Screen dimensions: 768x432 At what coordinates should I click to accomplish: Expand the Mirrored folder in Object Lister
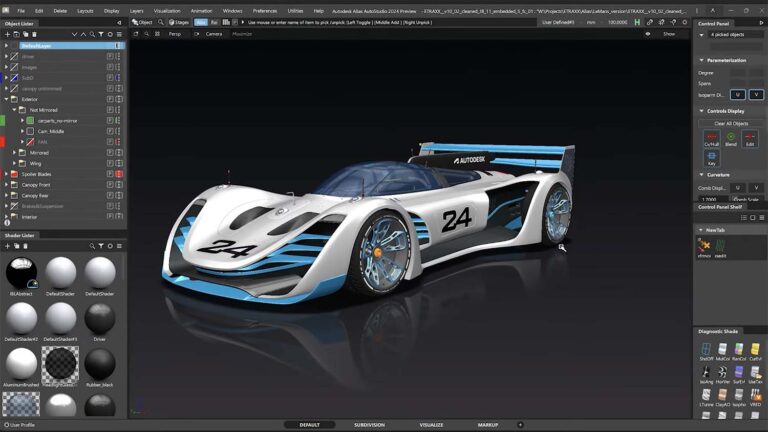click(14, 152)
